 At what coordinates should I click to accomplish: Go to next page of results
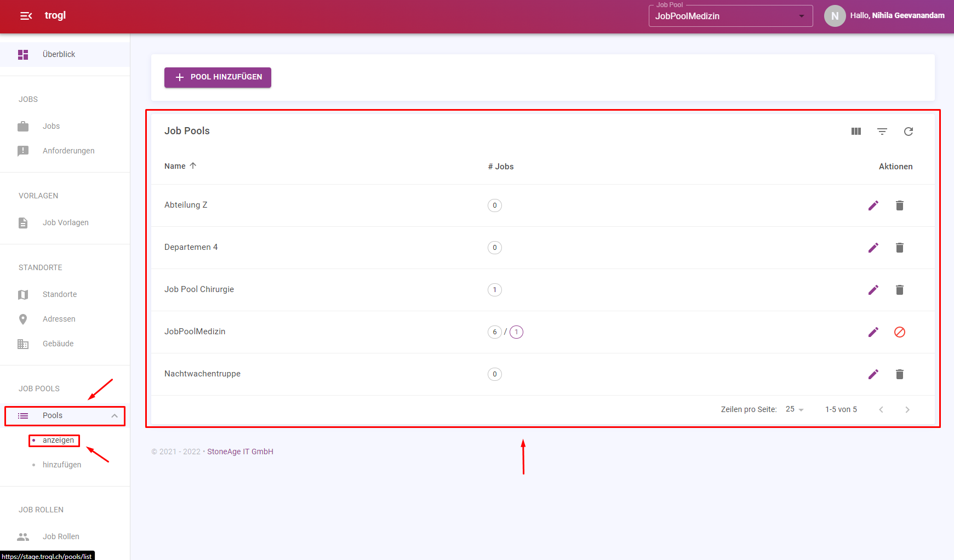(x=907, y=410)
